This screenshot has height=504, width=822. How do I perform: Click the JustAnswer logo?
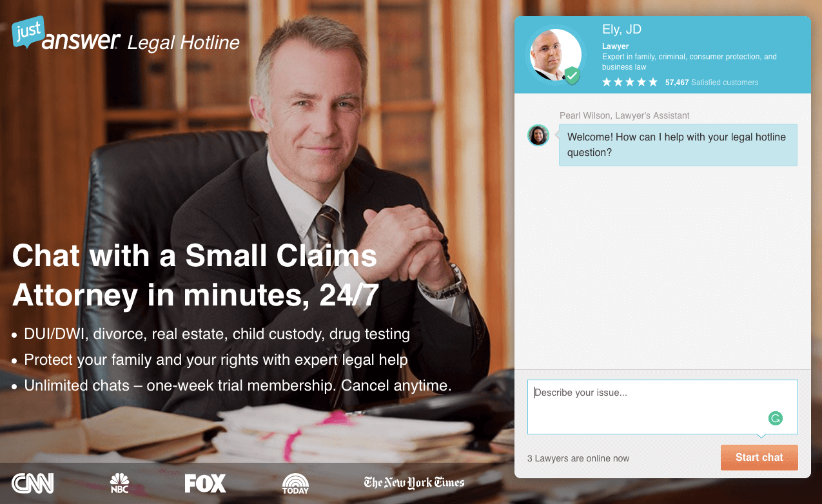coord(66,34)
